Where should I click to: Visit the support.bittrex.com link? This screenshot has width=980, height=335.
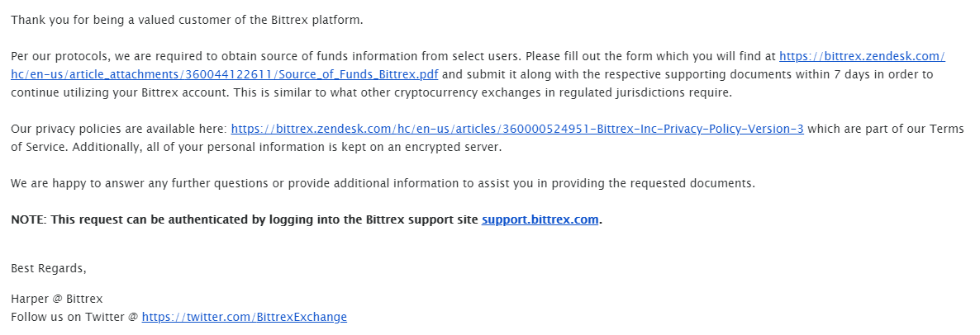click(x=540, y=219)
